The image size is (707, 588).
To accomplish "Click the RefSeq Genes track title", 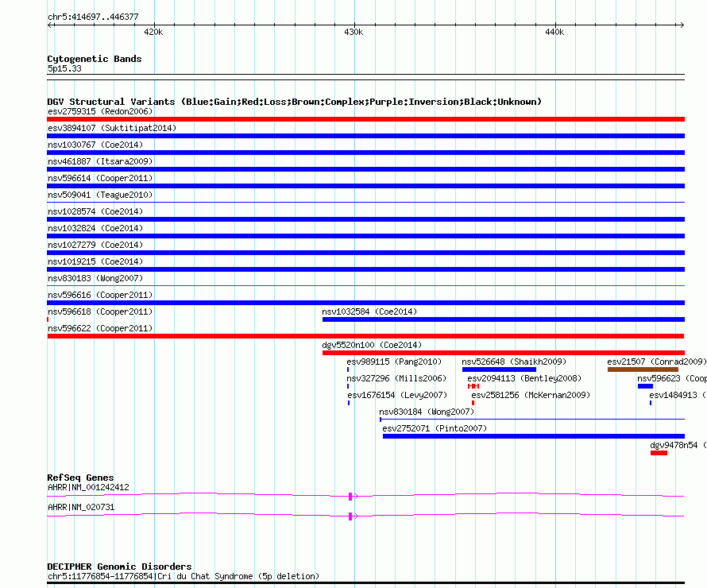I will (80, 478).
